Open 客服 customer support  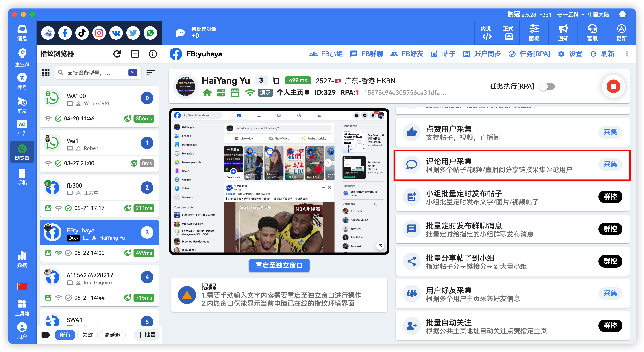(592, 33)
